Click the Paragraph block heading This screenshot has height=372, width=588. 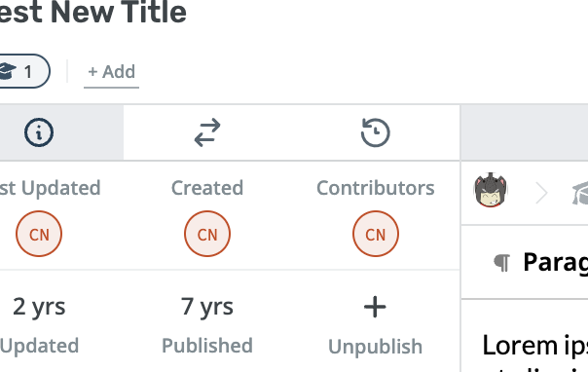(x=555, y=262)
